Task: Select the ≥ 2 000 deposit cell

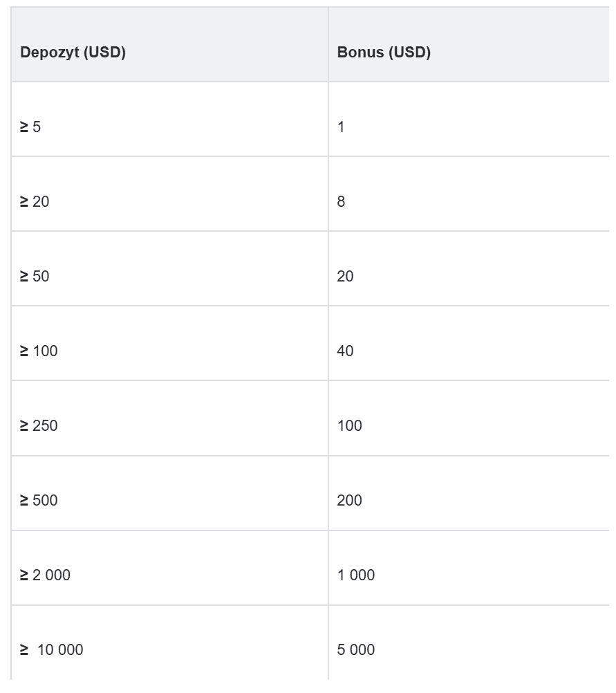Action: [x=45, y=575]
